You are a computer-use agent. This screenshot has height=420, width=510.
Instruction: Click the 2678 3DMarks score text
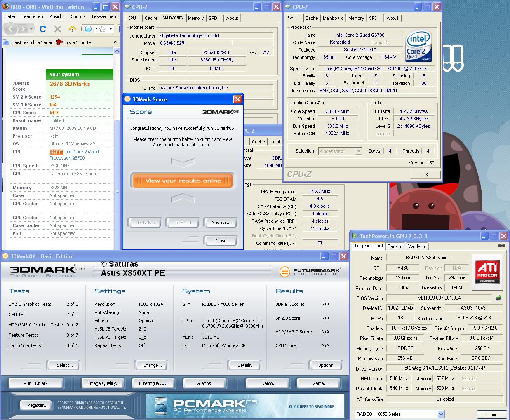click(x=70, y=84)
